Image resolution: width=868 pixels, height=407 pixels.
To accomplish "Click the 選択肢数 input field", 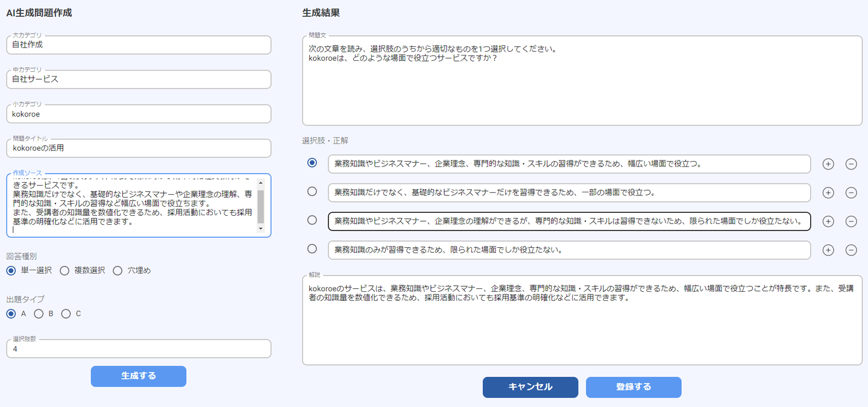I will pos(139,349).
